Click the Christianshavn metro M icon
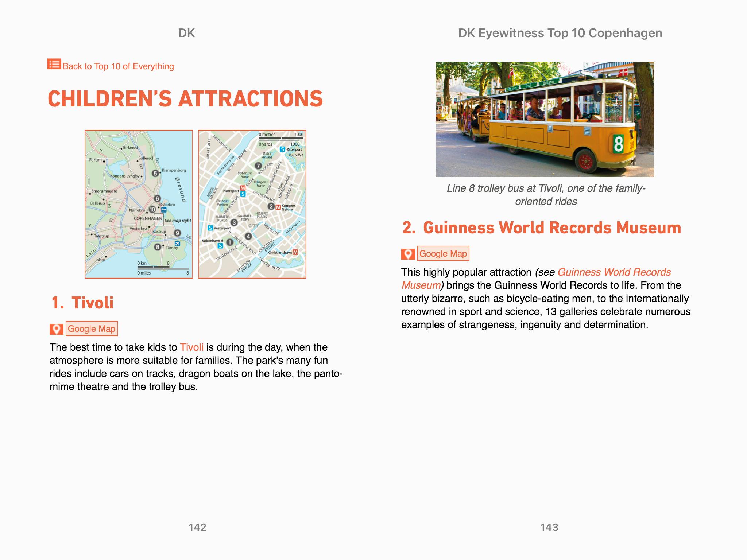The height and width of the screenshot is (560, 747). (295, 252)
